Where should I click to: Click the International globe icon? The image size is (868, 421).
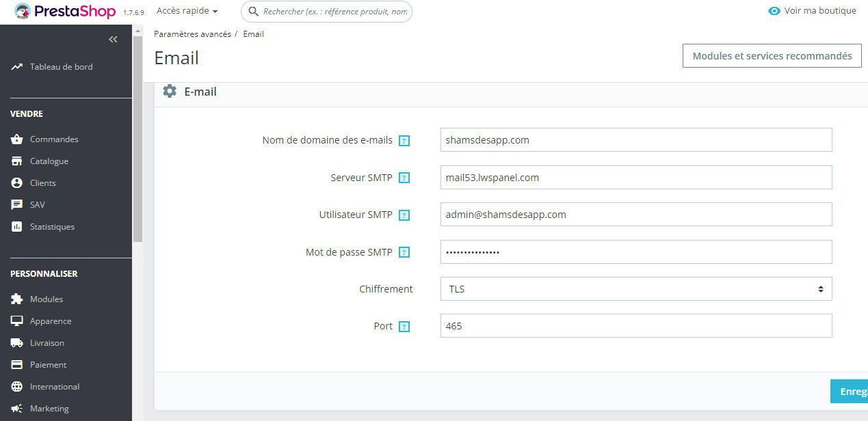pos(17,387)
